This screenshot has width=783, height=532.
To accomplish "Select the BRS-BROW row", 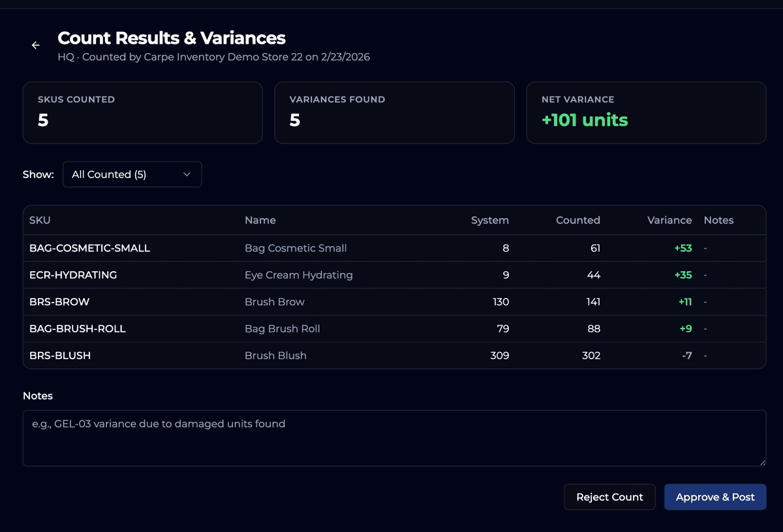I will (x=261, y=302).
